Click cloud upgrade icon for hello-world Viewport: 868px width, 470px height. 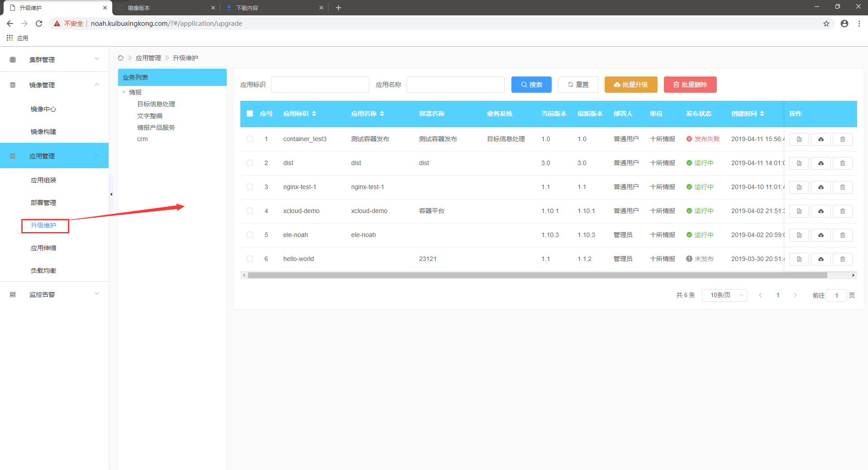[x=821, y=259]
